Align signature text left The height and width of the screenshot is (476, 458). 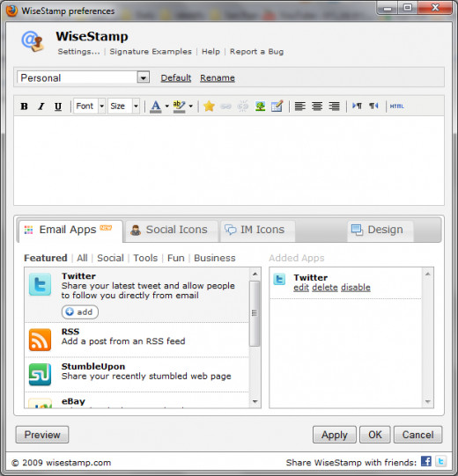[x=300, y=106]
